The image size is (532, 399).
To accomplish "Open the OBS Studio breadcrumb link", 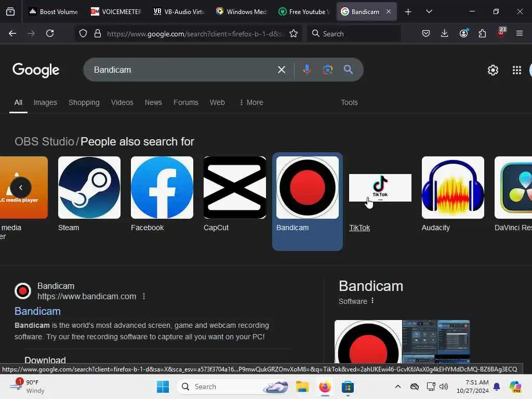I will [x=44, y=141].
